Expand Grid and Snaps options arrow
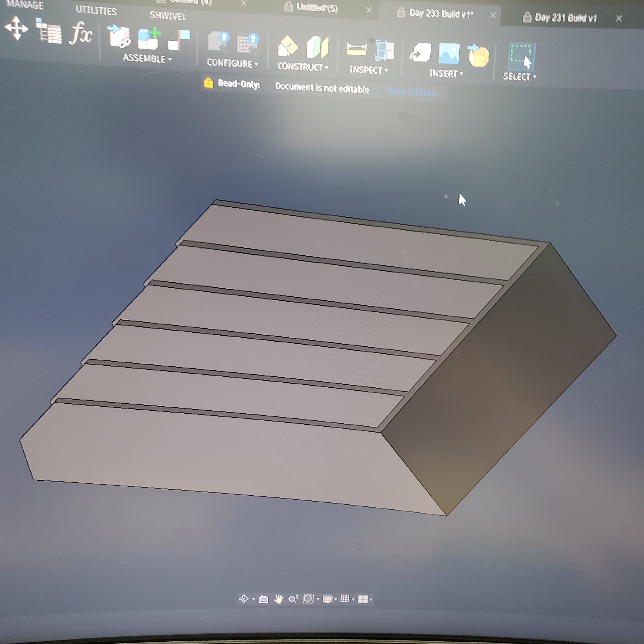Image resolution: width=644 pixels, height=644 pixels. tap(353, 599)
